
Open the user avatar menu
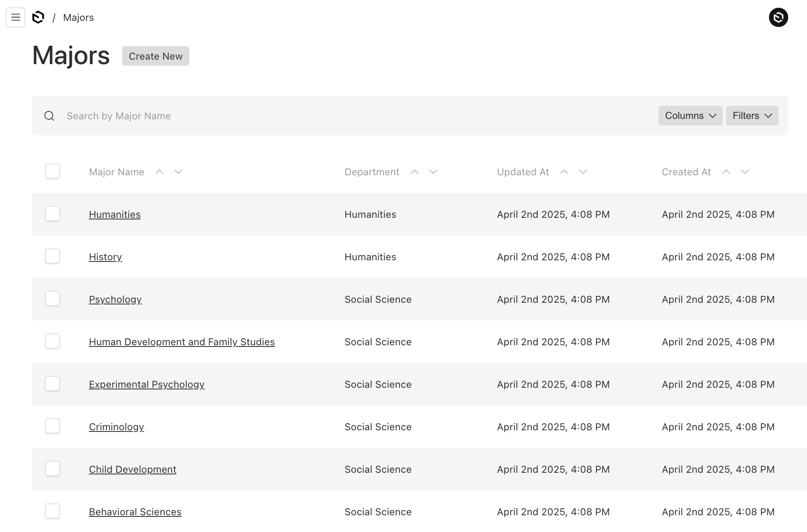pyautogui.click(x=778, y=17)
